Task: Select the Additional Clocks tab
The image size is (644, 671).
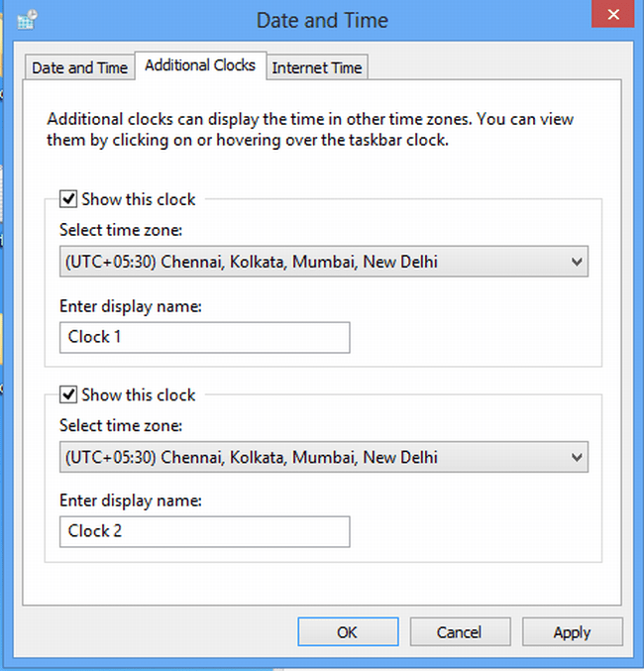Action: tap(200, 65)
